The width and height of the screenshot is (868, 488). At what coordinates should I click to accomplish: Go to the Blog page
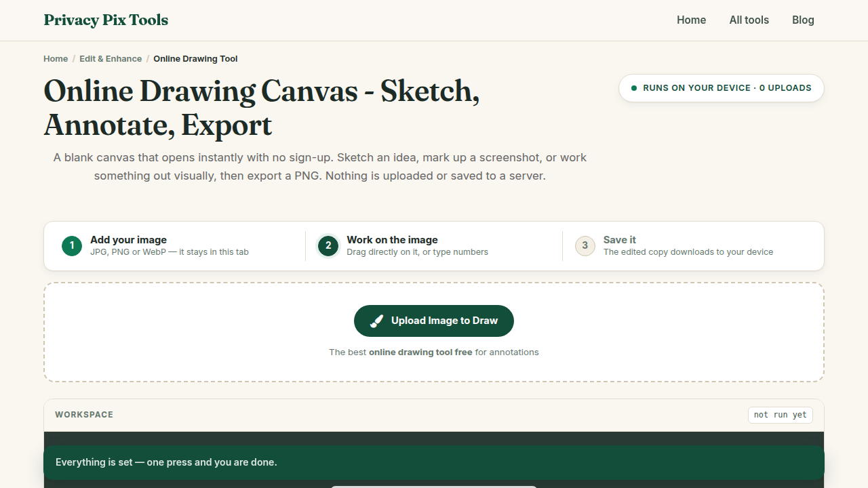[x=803, y=20]
